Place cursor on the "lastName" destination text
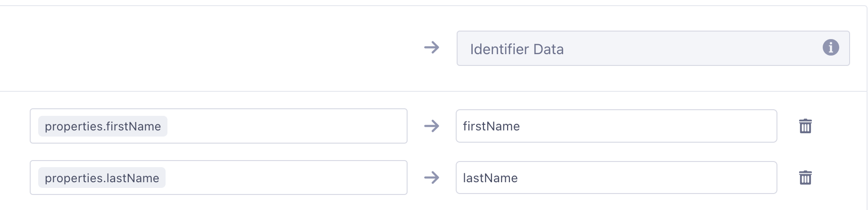Screen dimensions: 868x210 coord(490,178)
